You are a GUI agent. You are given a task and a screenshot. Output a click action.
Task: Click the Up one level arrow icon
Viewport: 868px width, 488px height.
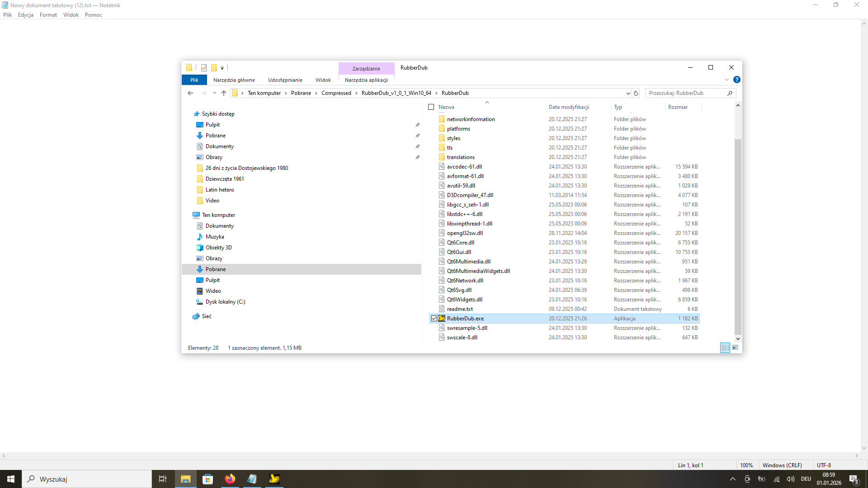(x=224, y=93)
